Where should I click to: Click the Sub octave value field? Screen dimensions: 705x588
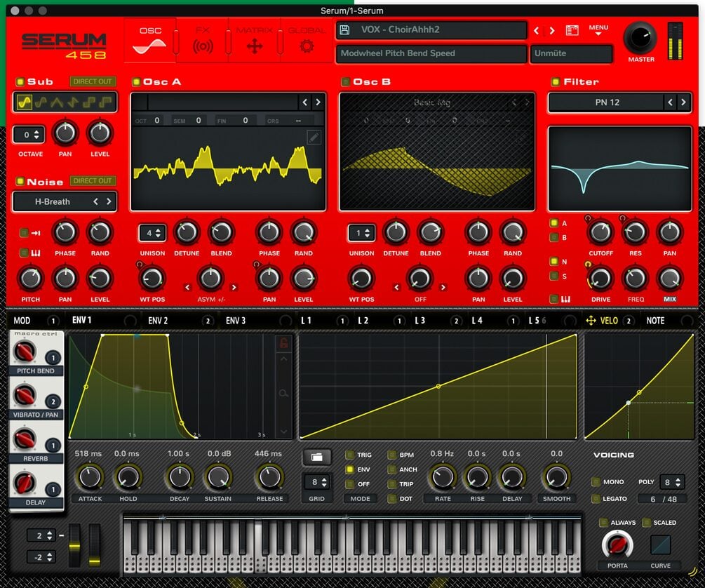pos(29,135)
